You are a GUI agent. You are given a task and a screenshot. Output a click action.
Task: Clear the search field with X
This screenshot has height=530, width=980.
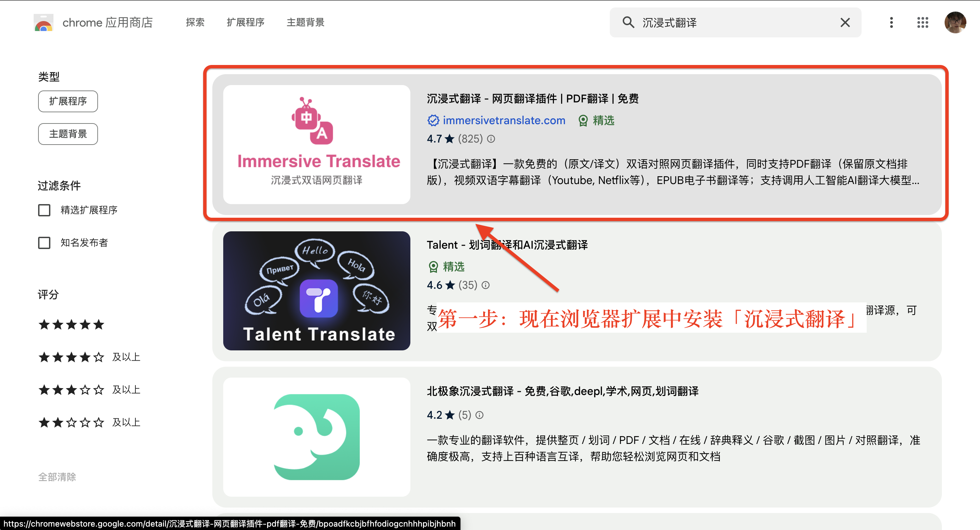(x=845, y=22)
